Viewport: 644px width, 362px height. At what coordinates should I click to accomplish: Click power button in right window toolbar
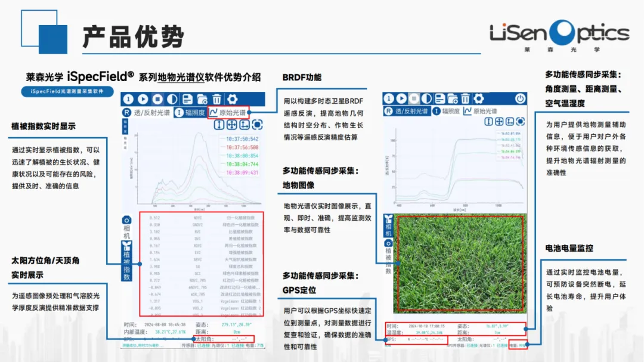point(520,98)
